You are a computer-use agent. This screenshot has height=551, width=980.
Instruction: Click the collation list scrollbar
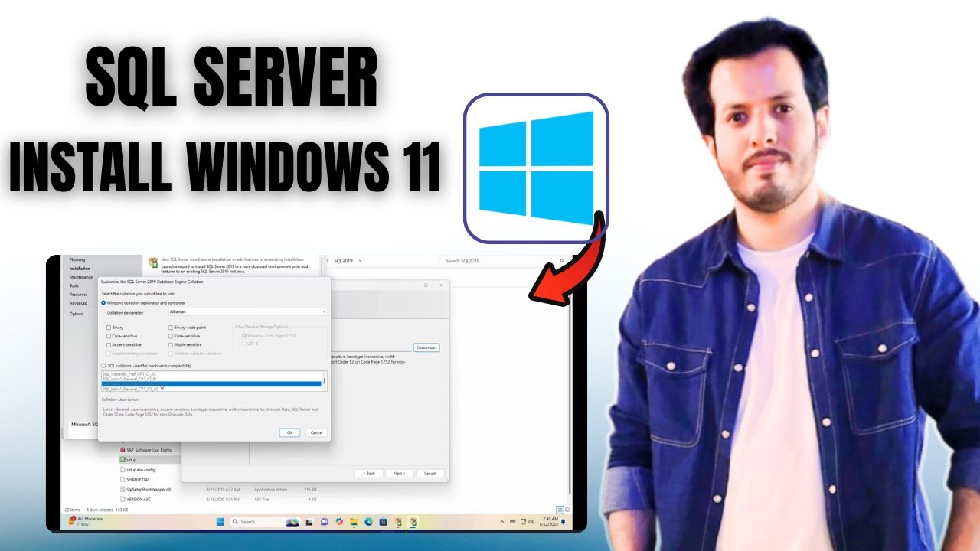point(324,381)
